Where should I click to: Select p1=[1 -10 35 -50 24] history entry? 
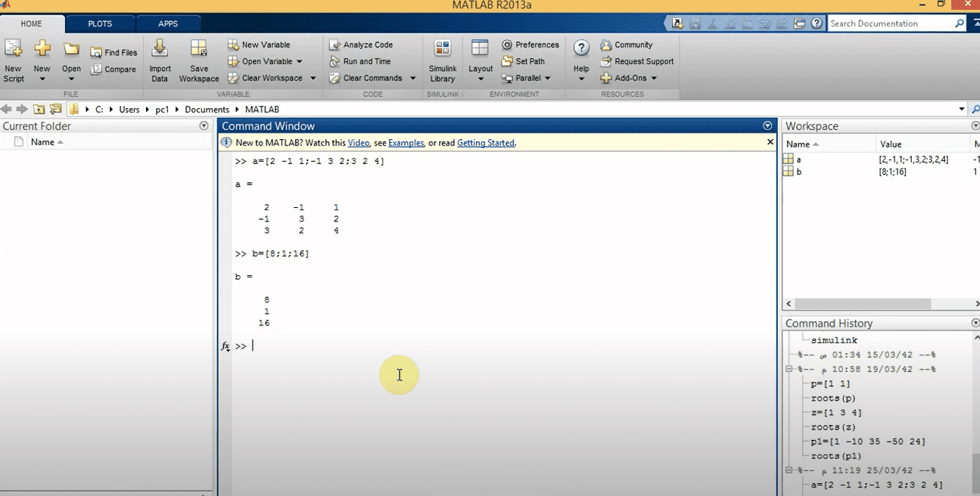click(868, 442)
